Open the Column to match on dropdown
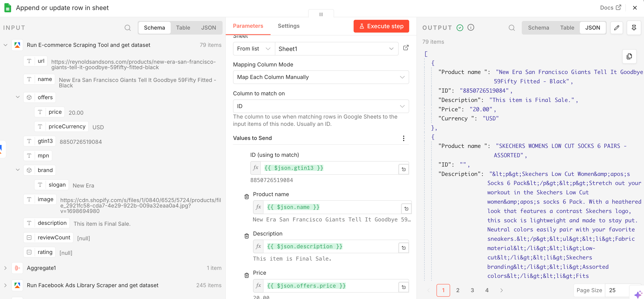 point(321,106)
